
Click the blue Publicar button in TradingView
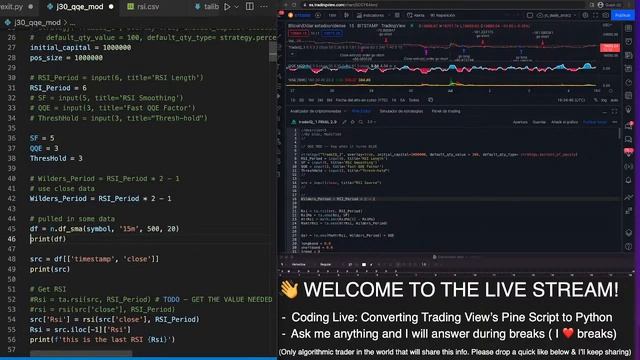[x=623, y=15]
